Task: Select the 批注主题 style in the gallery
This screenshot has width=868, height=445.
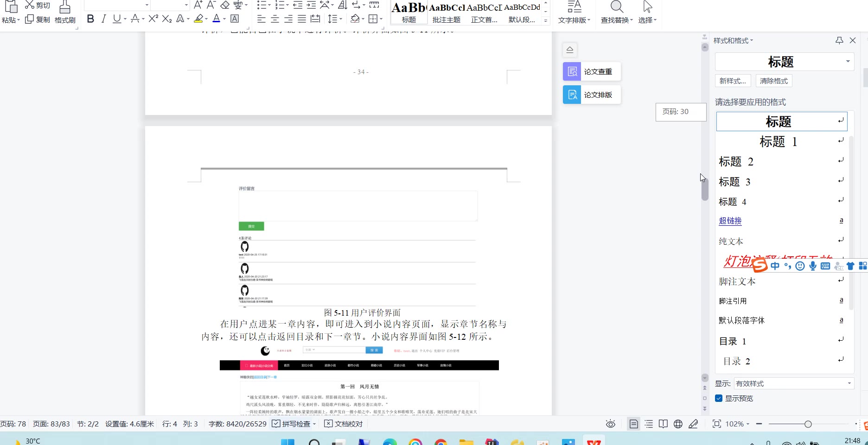Action: pyautogui.click(x=447, y=13)
